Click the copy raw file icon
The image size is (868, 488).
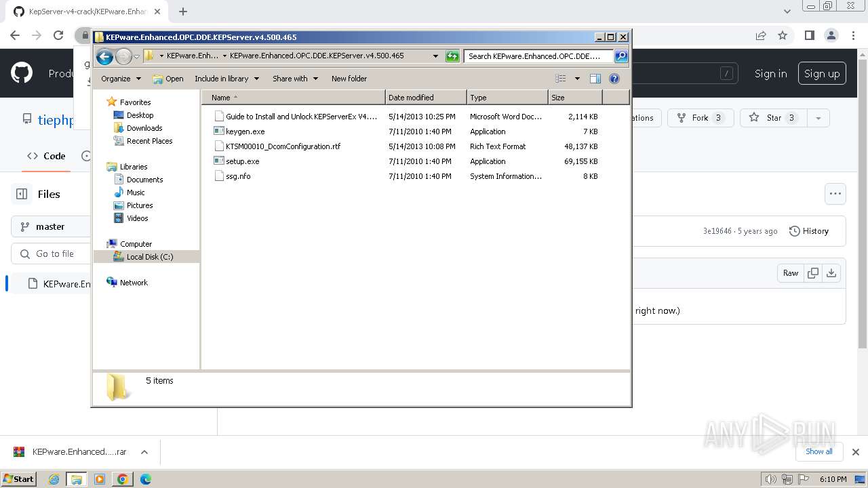(812, 273)
